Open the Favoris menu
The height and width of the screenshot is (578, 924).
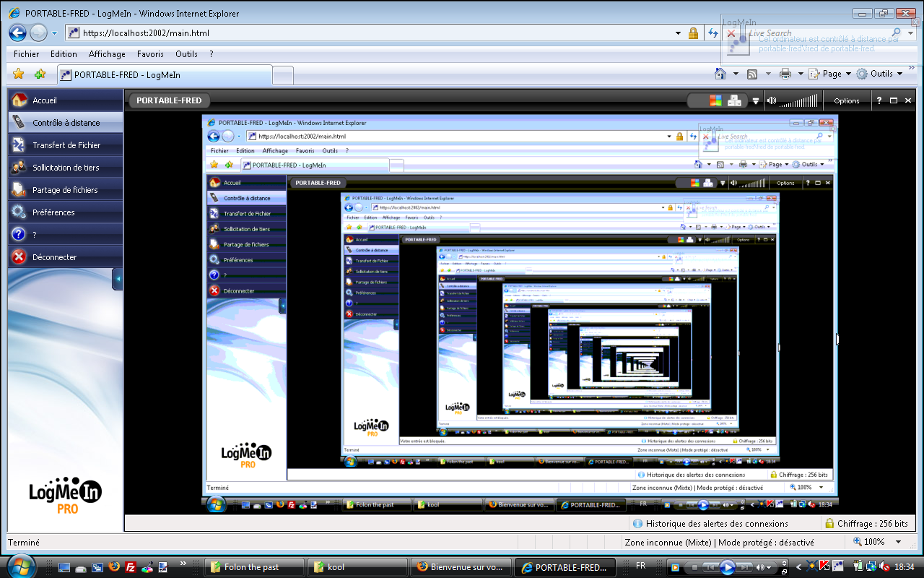[150, 54]
